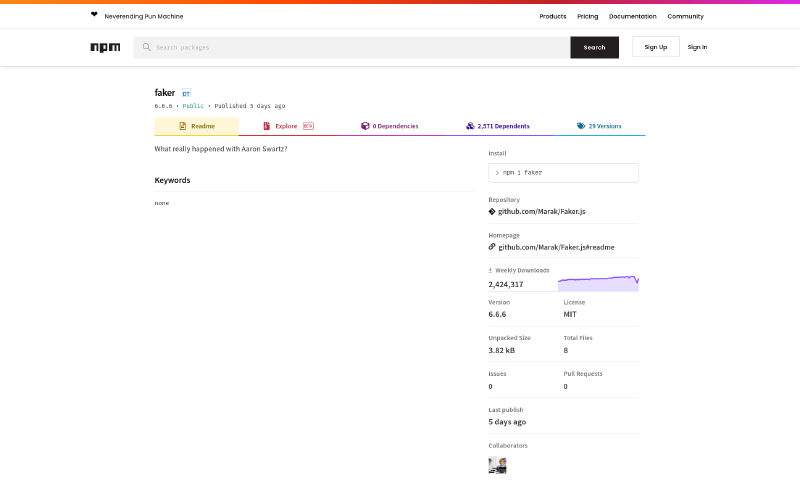Click the Keywords heading
Viewport: 800px width, 486px height.
click(172, 180)
